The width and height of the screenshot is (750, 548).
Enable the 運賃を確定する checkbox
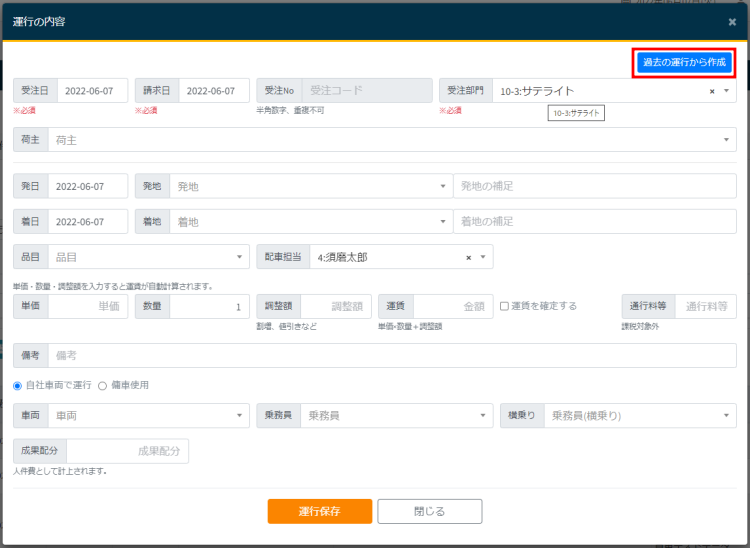pos(505,306)
